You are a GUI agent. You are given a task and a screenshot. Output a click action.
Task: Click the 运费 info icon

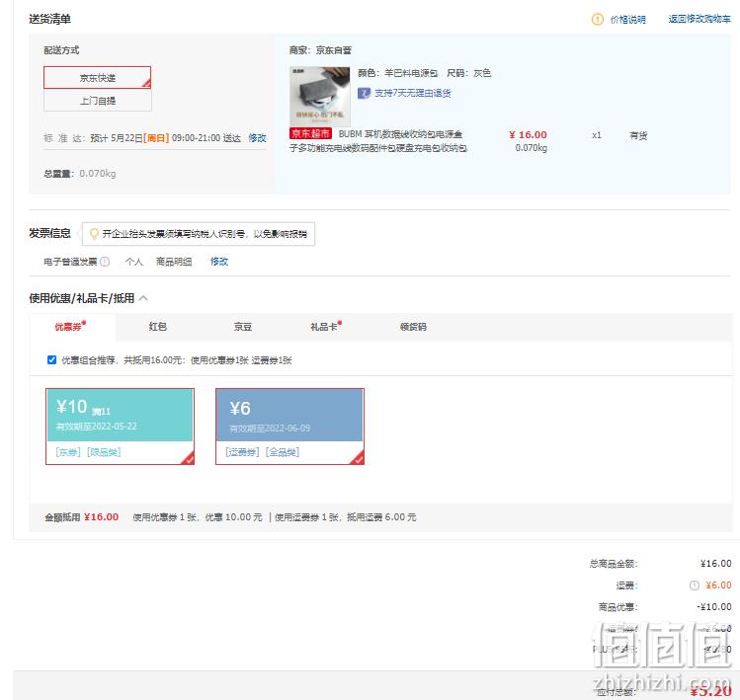click(694, 585)
